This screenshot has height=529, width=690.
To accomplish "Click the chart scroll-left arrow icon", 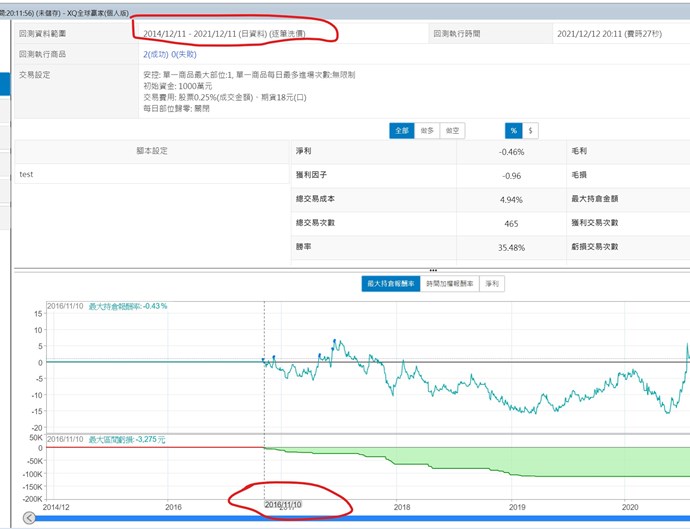I will point(29,517).
